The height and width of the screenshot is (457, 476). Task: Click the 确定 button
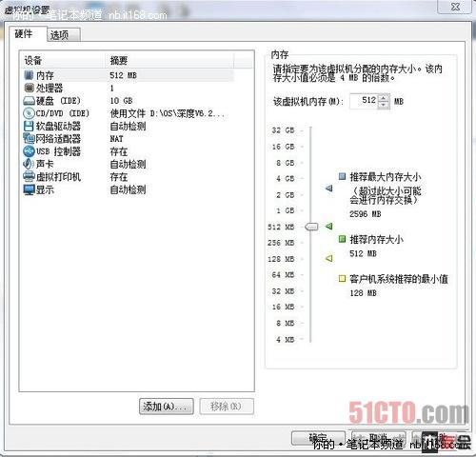click(x=318, y=438)
